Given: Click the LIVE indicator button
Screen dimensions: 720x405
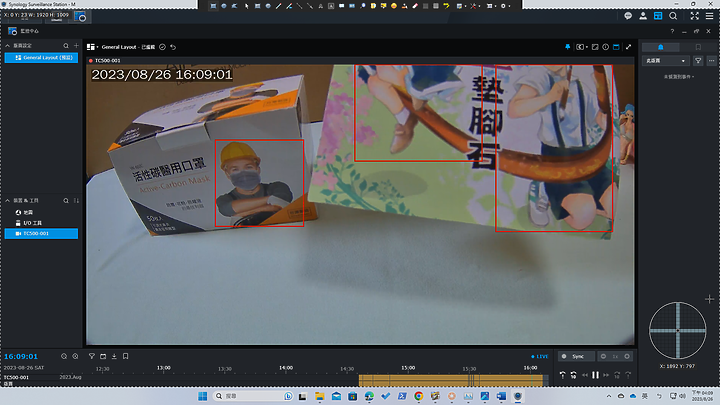Looking at the screenshot, I should click(x=540, y=356).
